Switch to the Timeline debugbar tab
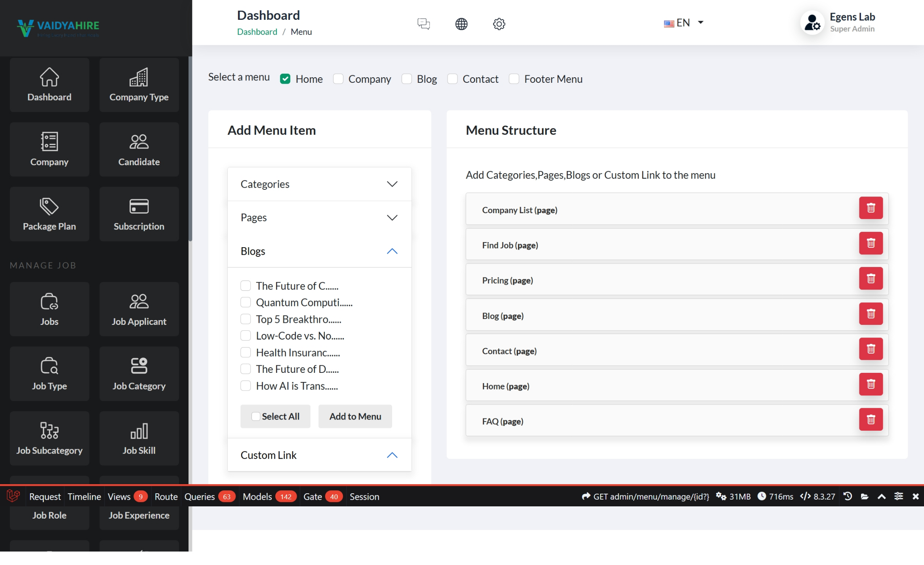Image resolution: width=924 pixels, height=565 pixels. 84,496
